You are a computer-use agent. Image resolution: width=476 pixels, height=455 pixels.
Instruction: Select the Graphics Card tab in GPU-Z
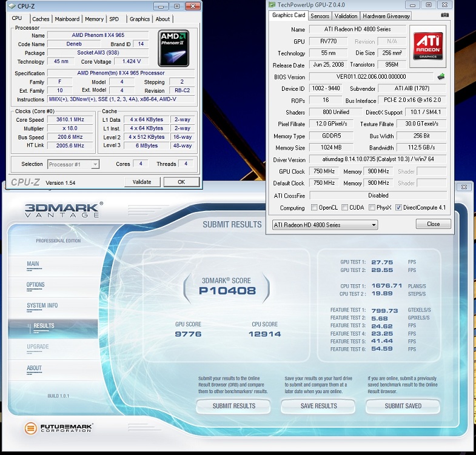tap(289, 15)
